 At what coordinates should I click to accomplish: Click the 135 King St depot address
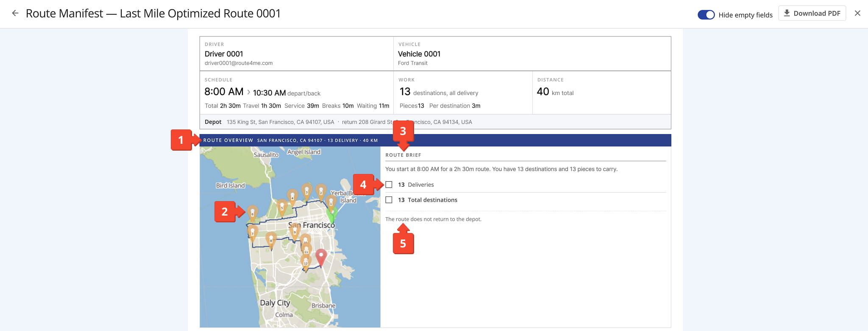click(x=280, y=122)
